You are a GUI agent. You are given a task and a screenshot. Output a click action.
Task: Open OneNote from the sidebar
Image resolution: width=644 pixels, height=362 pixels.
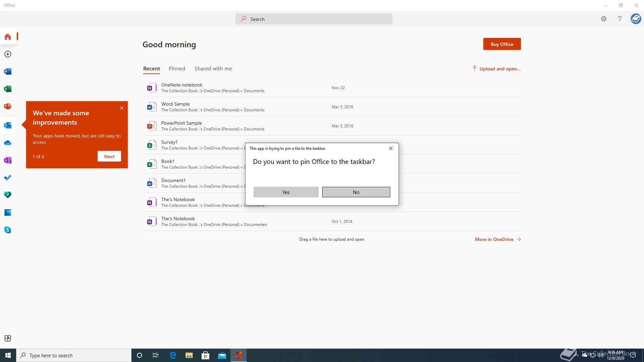(x=8, y=160)
